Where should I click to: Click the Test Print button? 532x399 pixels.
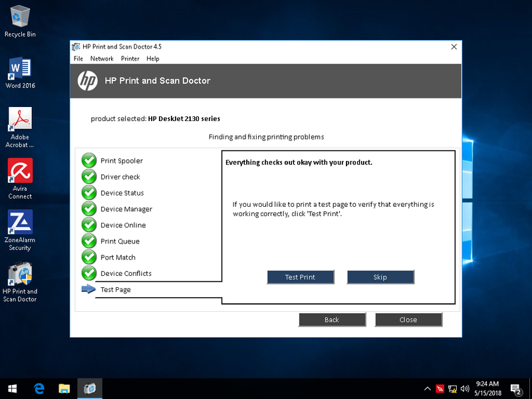[301, 277]
